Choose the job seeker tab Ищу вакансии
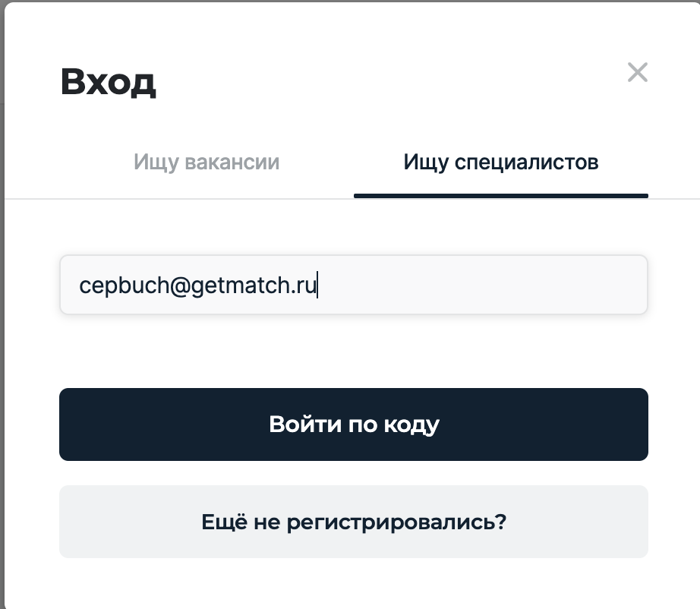Image resolution: width=700 pixels, height=609 pixels. (x=207, y=162)
